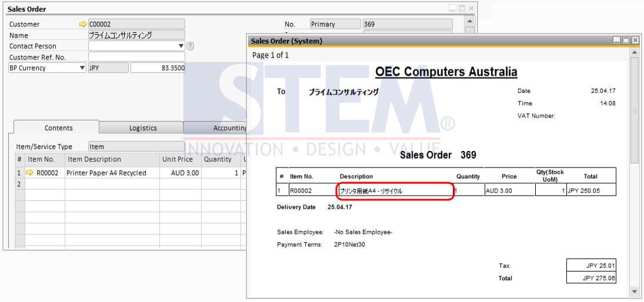
Task: Click the -No Sales Employee- text
Action: pyautogui.click(x=363, y=232)
